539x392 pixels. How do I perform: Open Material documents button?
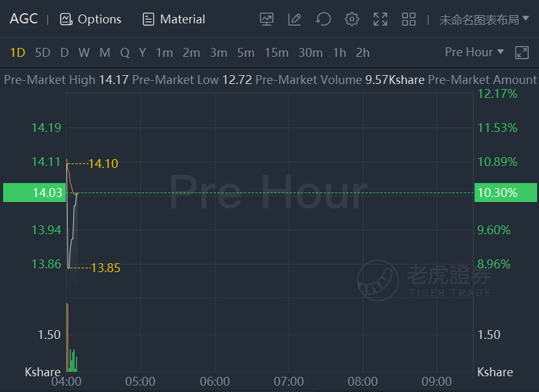click(174, 19)
